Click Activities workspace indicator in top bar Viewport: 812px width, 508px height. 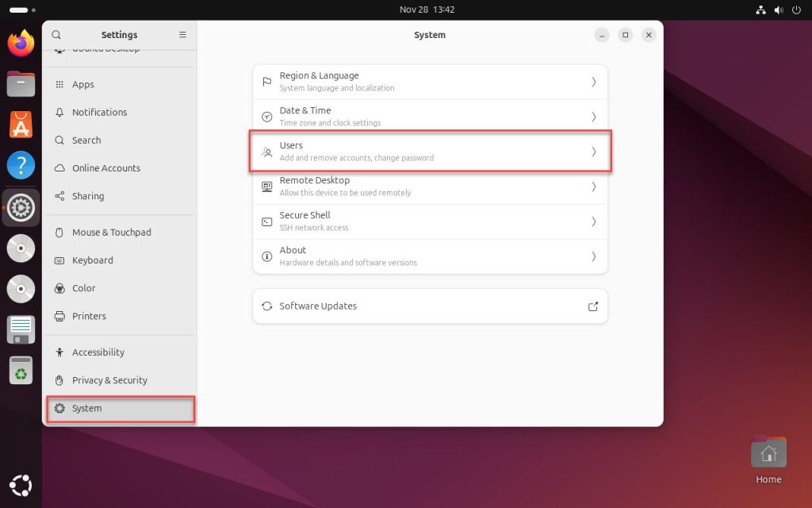point(22,10)
